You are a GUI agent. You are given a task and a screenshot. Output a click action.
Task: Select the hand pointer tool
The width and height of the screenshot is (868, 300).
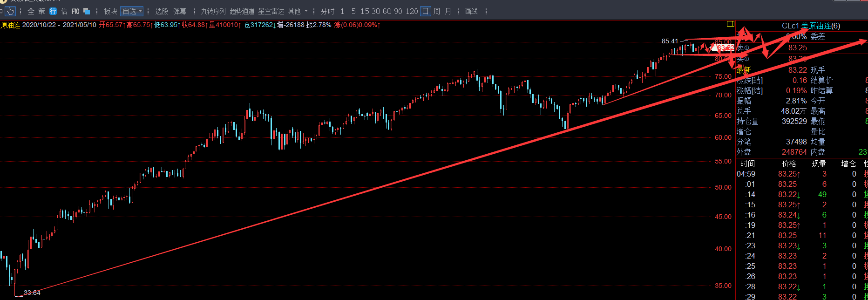(10, 11)
